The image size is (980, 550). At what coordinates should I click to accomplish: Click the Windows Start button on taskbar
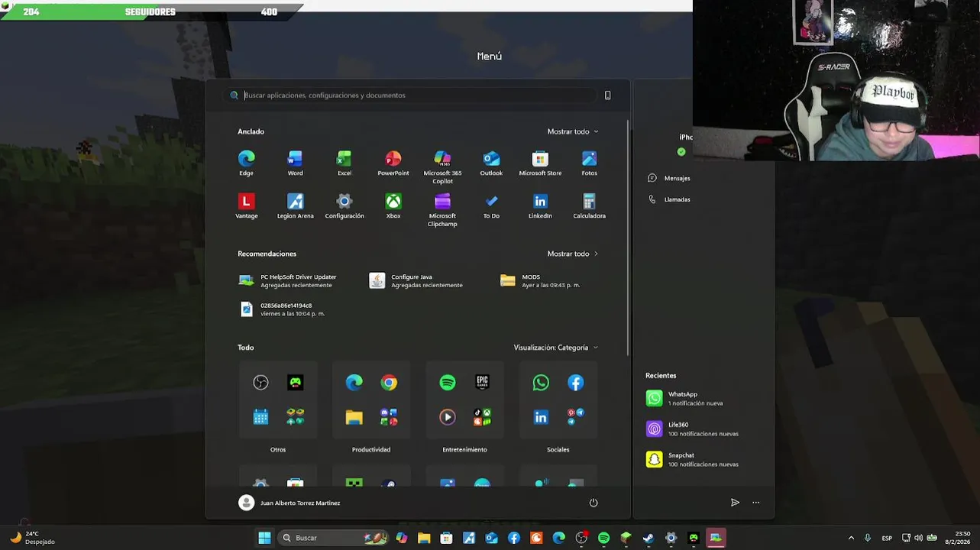[264, 538]
